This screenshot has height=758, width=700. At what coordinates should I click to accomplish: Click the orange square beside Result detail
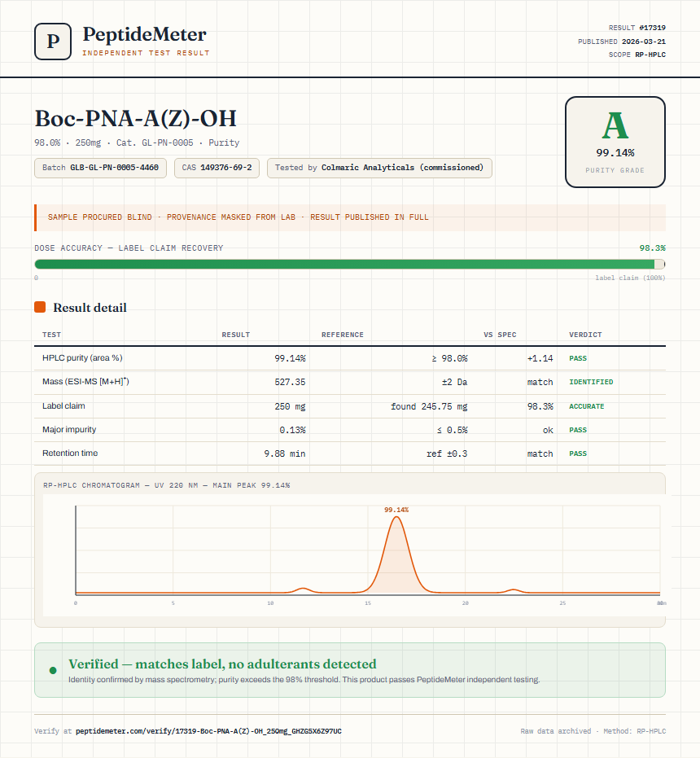point(40,307)
